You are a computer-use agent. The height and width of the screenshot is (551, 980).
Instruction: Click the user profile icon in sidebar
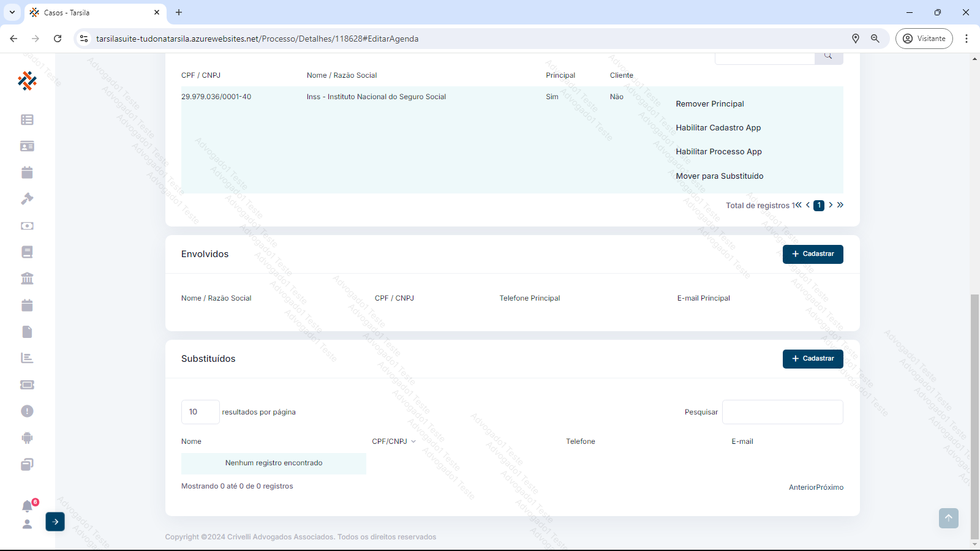27,525
